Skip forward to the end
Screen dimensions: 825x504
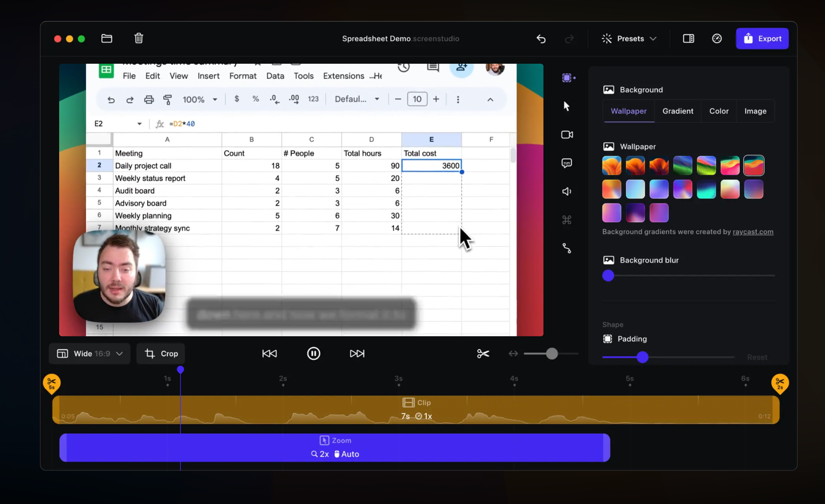357,353
